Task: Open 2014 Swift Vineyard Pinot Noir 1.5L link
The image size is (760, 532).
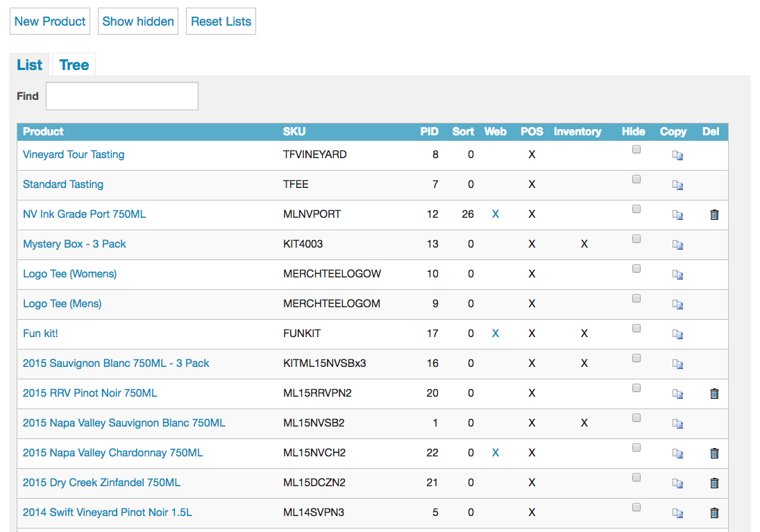Action: tap(108, 512)
